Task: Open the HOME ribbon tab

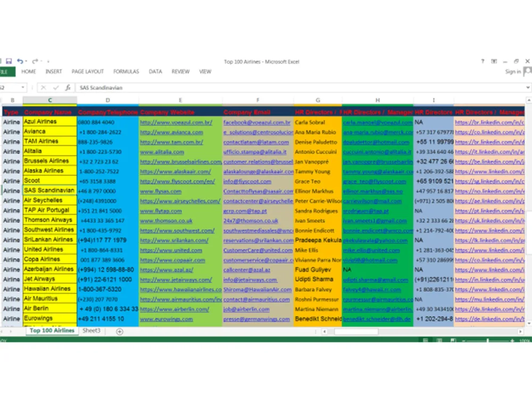Action: click(29, 72)
